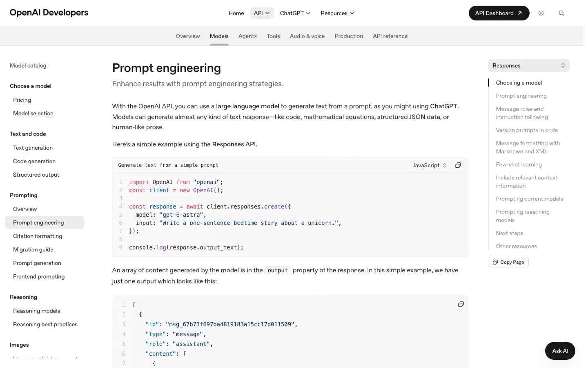
Task: Open Pricing in the sidebar
Action: 22,100
